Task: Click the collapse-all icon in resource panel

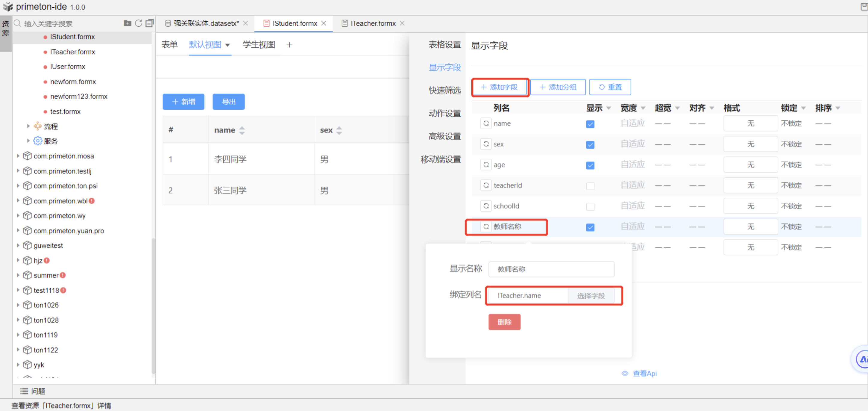Action: 150,23
